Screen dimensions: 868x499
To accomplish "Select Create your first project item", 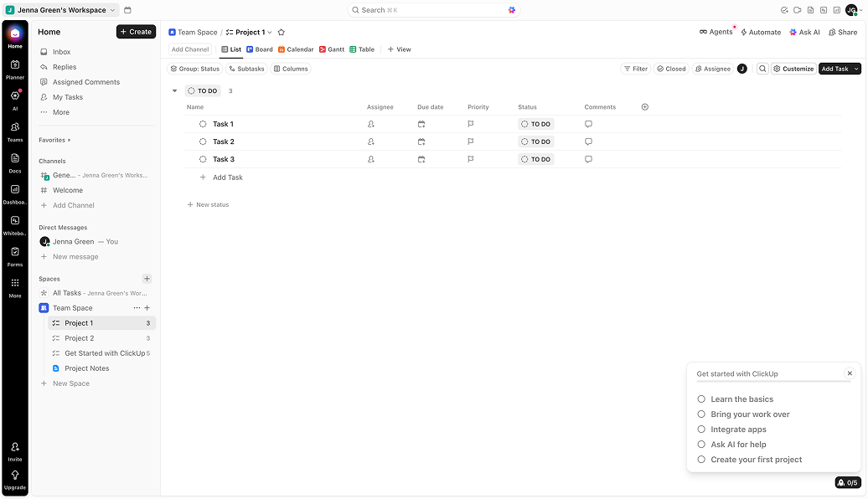I will click(x=701, y=459).
